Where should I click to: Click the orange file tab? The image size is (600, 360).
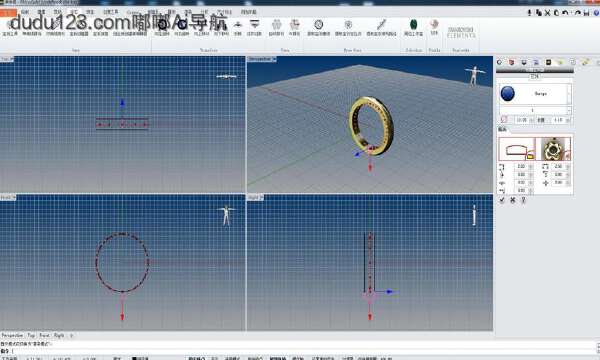(x=8, y=13)
